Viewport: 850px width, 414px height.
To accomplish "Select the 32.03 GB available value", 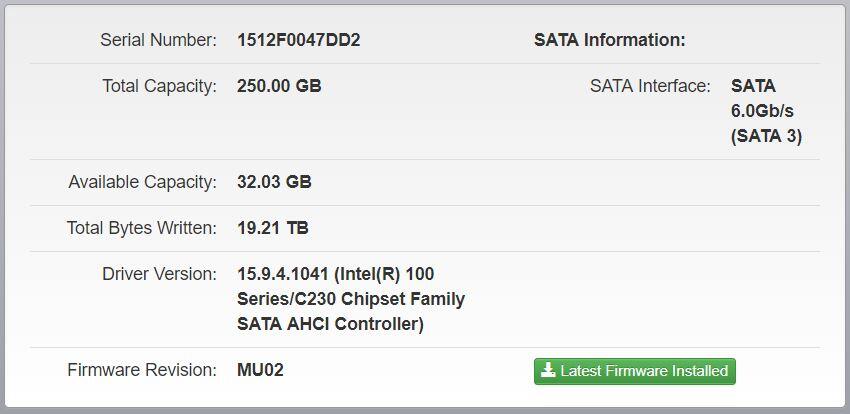I will 274,182.
